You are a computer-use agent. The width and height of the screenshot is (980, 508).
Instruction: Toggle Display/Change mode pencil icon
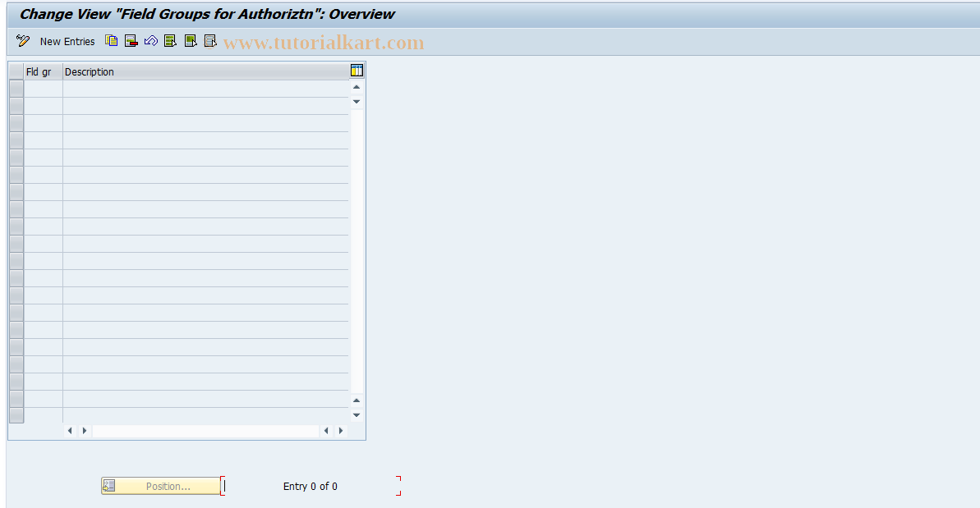(23, 41)
